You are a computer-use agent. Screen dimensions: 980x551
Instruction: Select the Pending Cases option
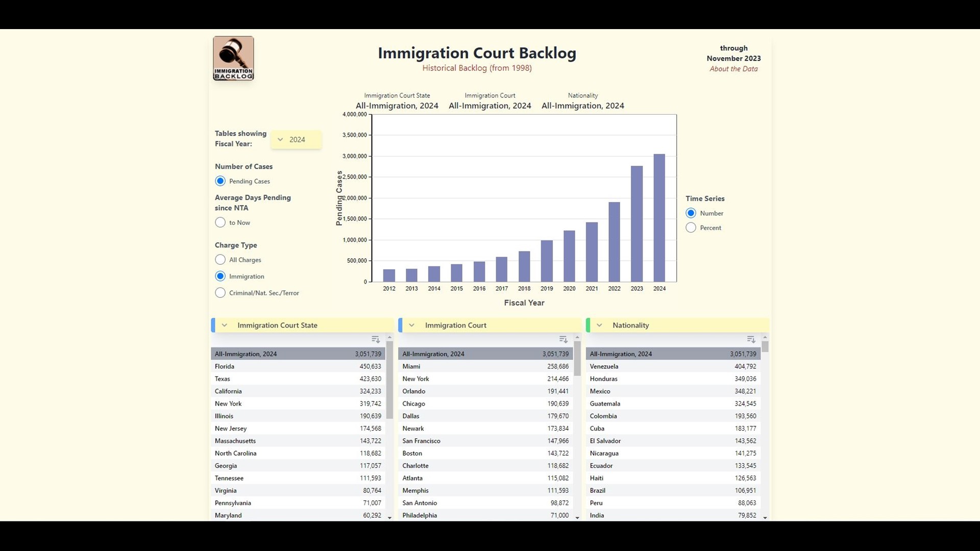220,181
